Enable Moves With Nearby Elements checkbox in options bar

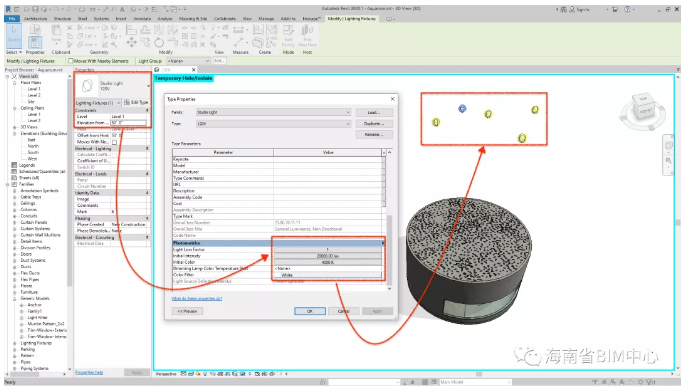click(x=70, y=61)
